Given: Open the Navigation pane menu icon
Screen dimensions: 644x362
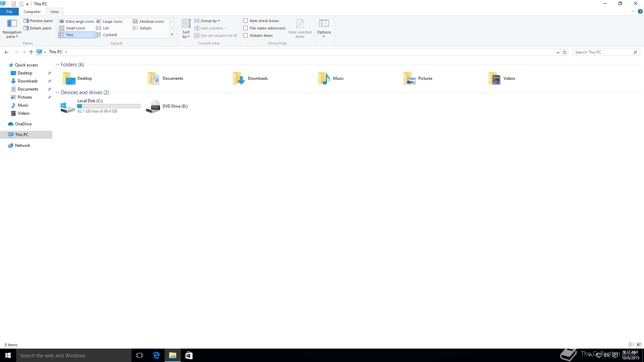Looking at the screenshot, I should coord(12,23).
